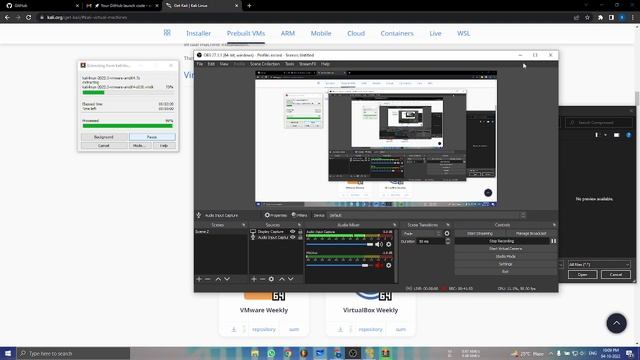Move scene down with the arrow icon
Screen dimensions: 640x360
(x=227, y=279)
